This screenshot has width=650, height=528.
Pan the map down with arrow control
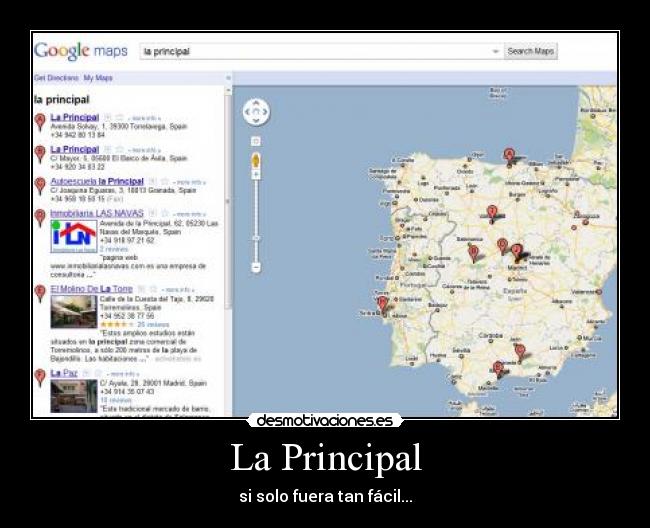[x=256, y=121]
